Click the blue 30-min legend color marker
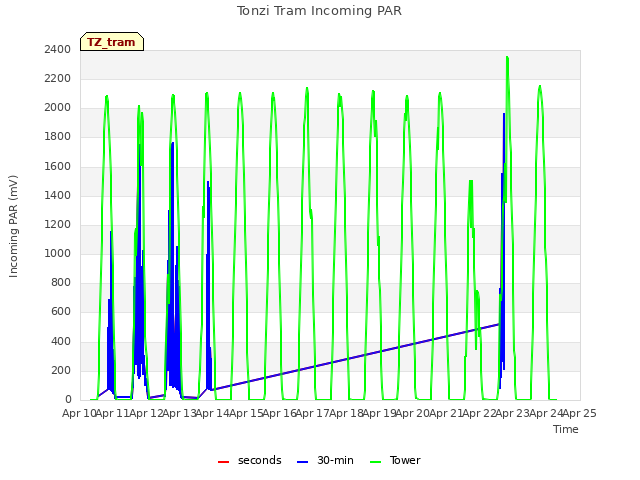 (302, 462)
